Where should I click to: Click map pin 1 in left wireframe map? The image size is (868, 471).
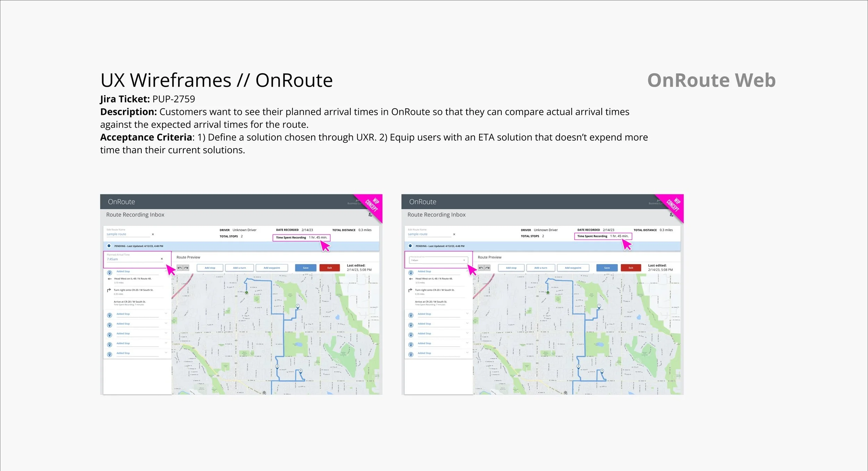[x=298, y=306]
